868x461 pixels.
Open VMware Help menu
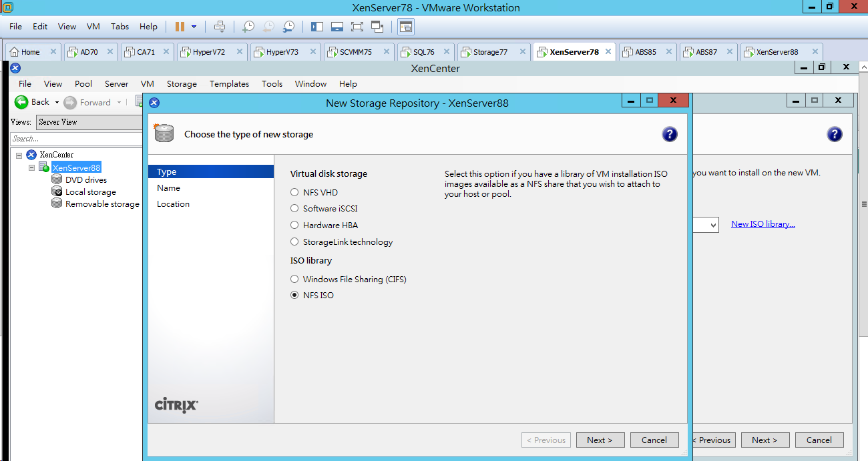148,27
